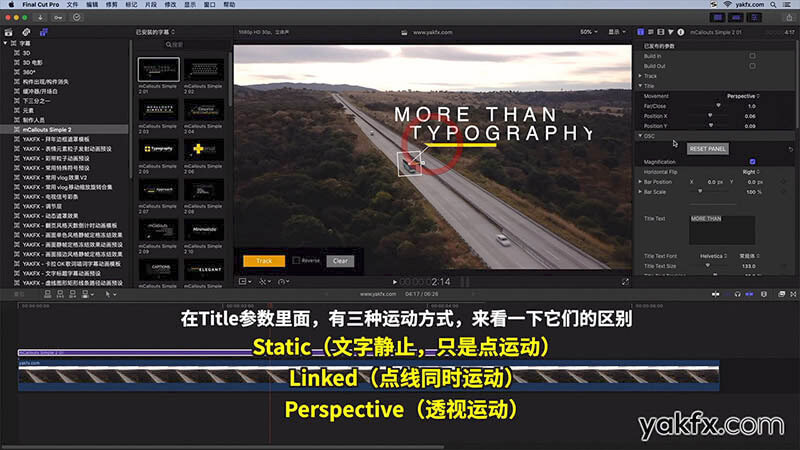Adjust the Position X slider

pos(710,116)
